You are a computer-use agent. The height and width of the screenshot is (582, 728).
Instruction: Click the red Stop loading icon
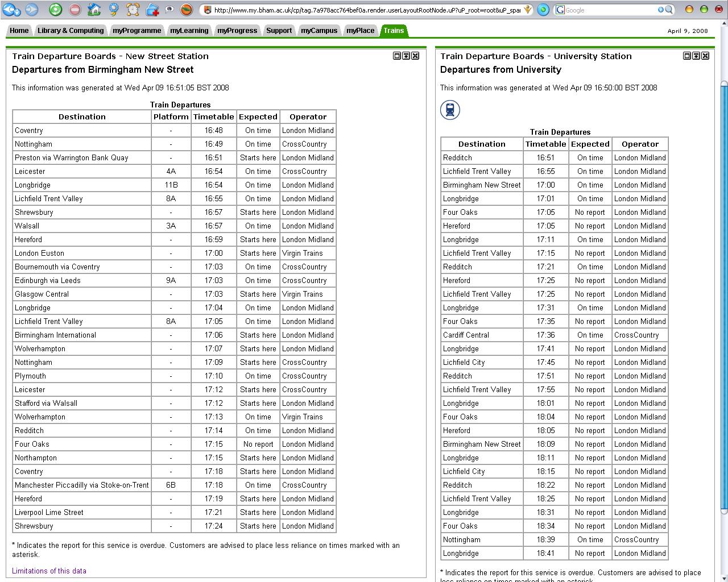[75, 10]
